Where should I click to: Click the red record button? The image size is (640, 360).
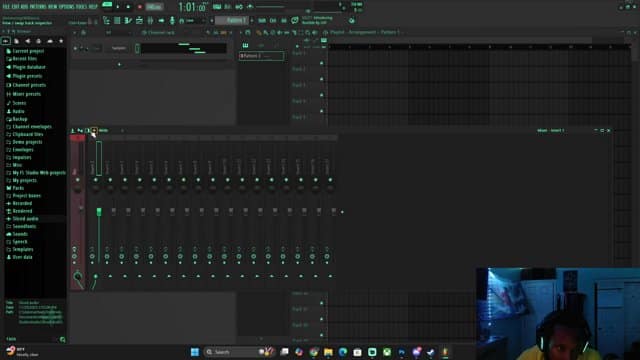click(x=140, y=7)
